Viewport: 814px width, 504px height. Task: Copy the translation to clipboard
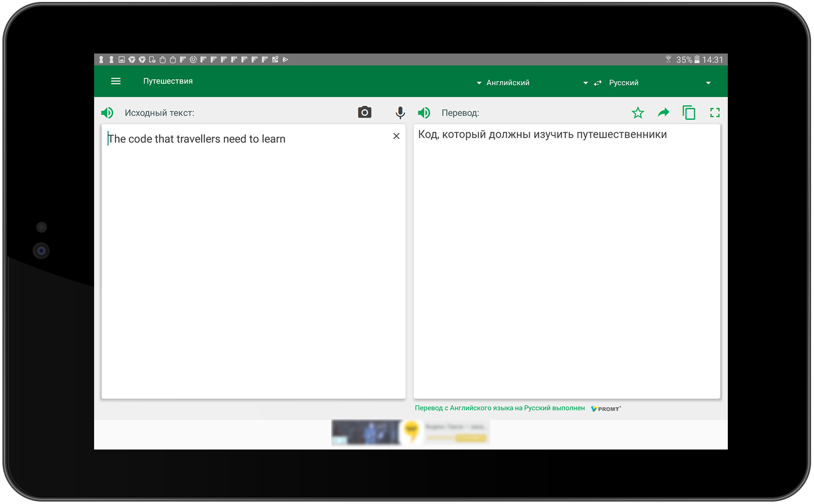(x=689, y=113)
